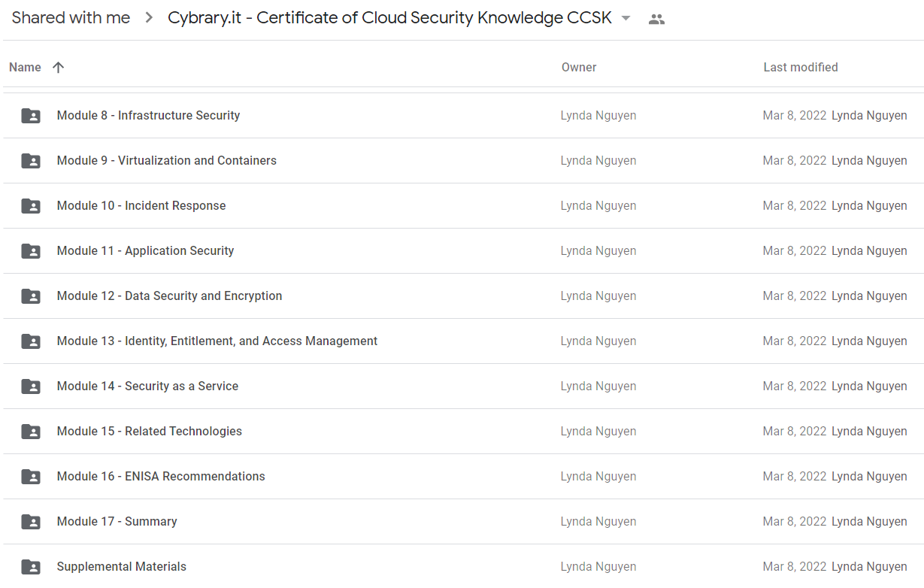Click Mar 8, 2022 date in Module 11 row

coord(795,250)
